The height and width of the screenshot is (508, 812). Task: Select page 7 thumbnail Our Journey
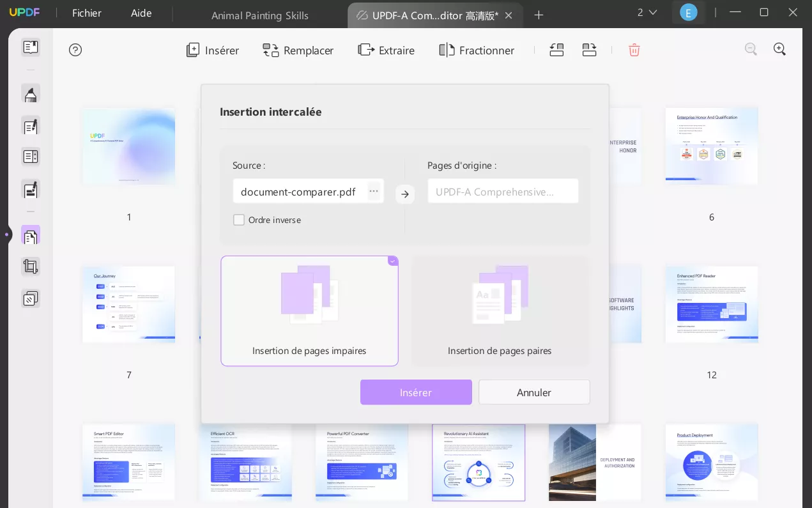pos(128,305)
